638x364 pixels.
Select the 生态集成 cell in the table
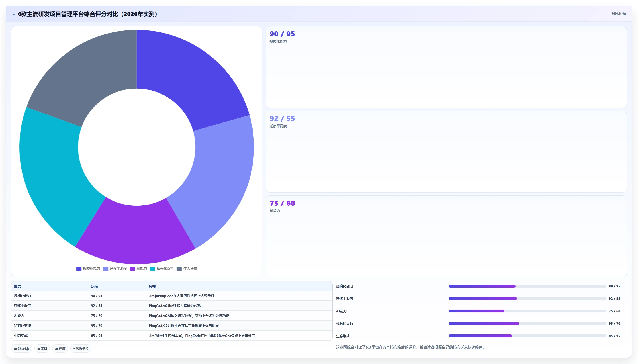21,336
